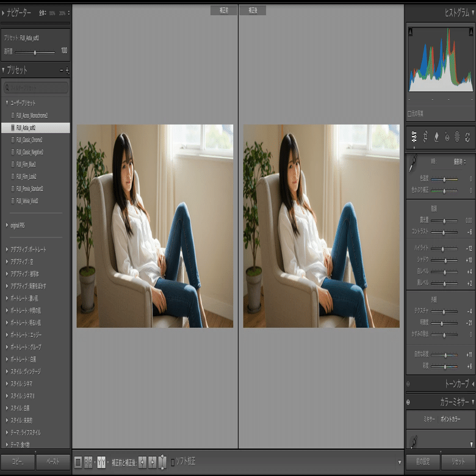Select the Edit sliders tool icon
Viewport: 476px width, 476px height.
[x=414, y=137]
